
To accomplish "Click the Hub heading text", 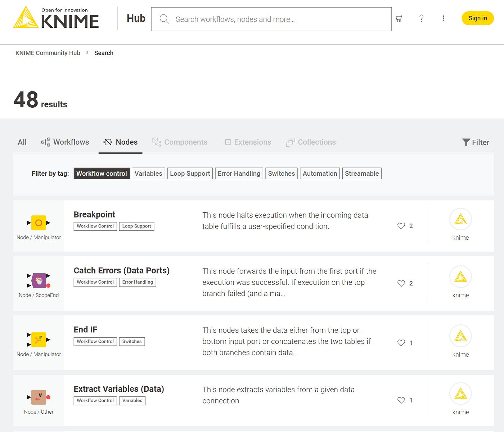I will (x=136, y=18).
